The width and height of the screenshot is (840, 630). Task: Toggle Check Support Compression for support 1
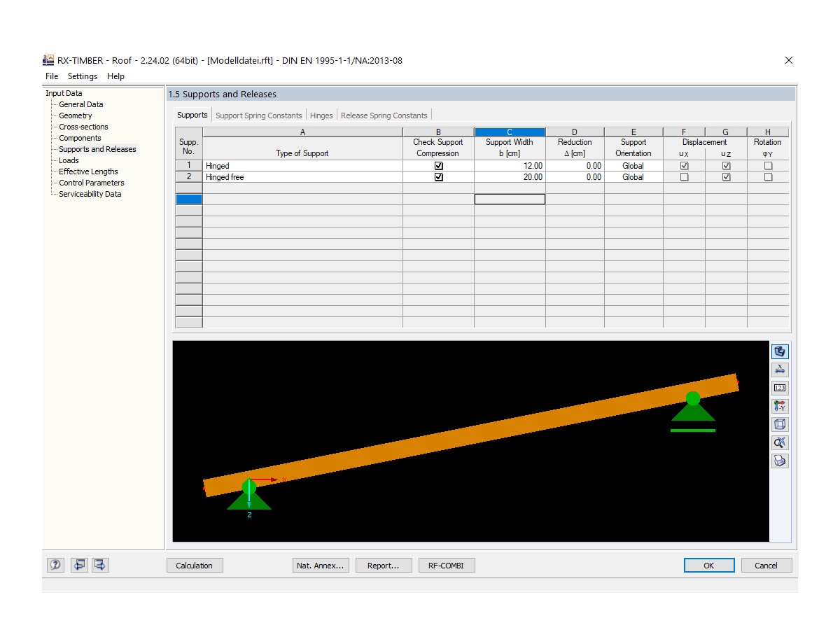coord(439,166)
